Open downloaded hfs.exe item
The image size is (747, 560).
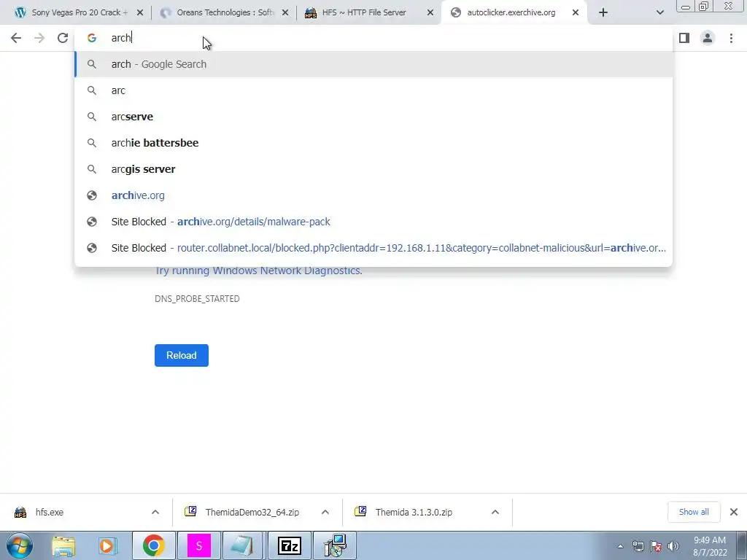50,512
